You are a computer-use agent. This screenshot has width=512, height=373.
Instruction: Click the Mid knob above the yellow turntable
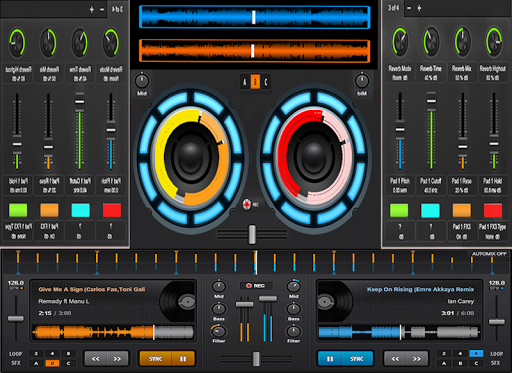142,81
